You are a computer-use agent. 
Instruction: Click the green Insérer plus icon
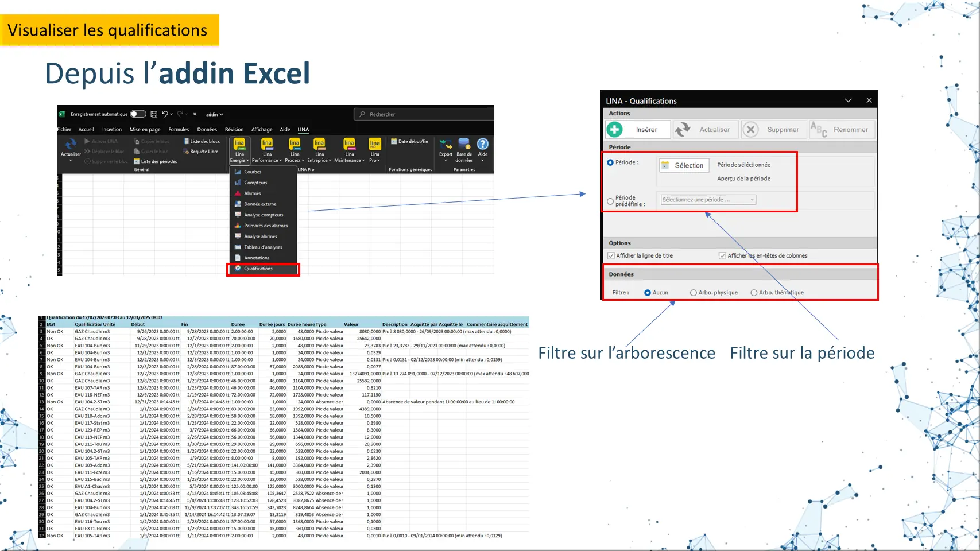(615, 130)
